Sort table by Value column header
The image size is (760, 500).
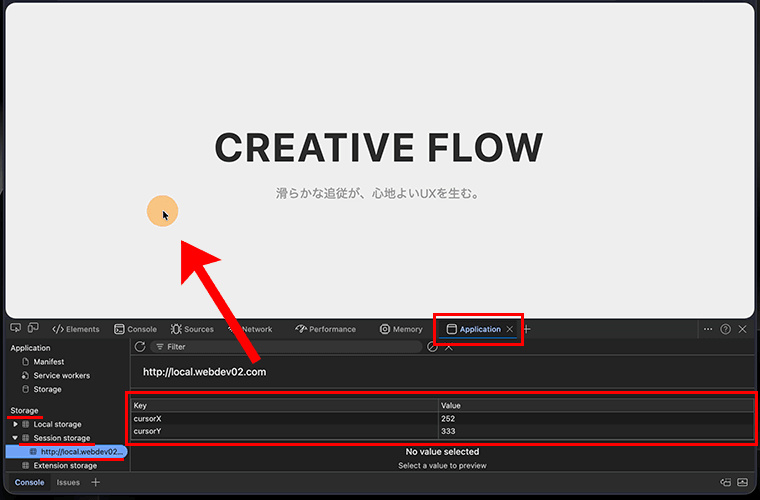[x=596, y=406]
